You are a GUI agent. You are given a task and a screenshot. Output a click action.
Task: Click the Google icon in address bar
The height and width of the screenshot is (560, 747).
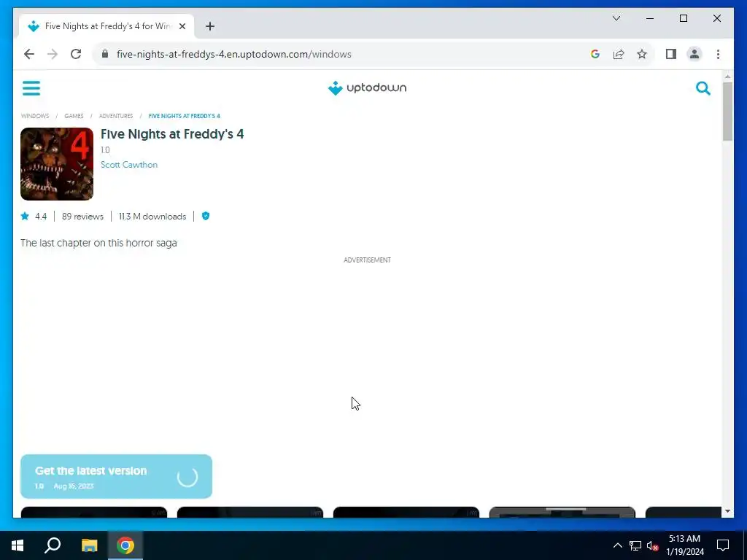pyautogui.click(x=595, y=54)
